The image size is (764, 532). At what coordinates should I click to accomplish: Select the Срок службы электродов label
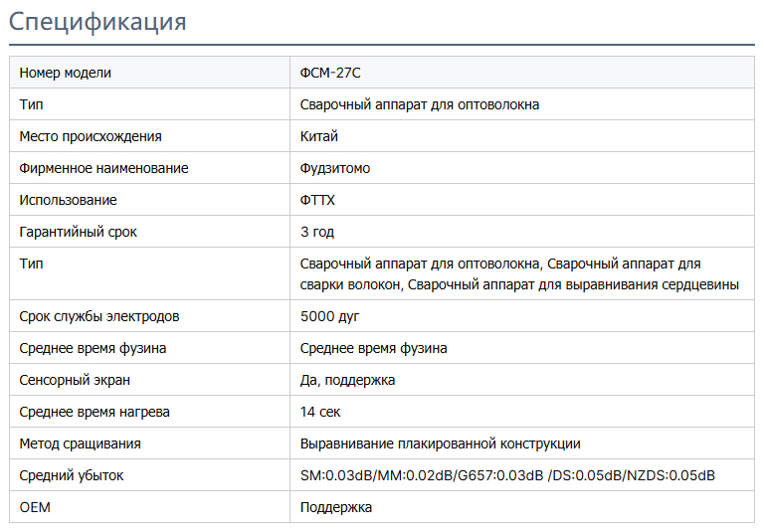(98, 316)
